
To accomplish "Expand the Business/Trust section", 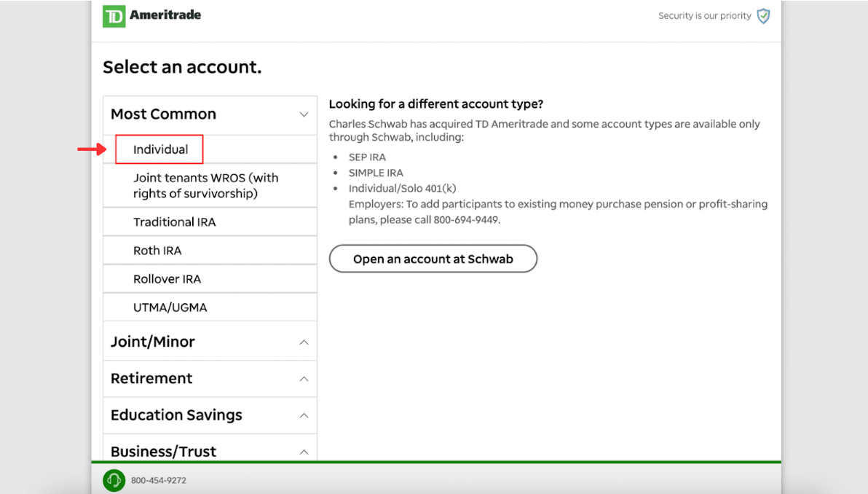I will point(304,452).
